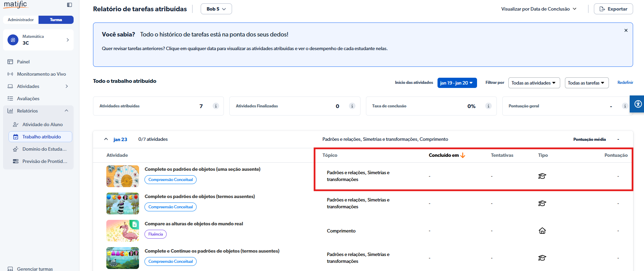
Task: Open the Bob S student dropdown
Action: 216,9
